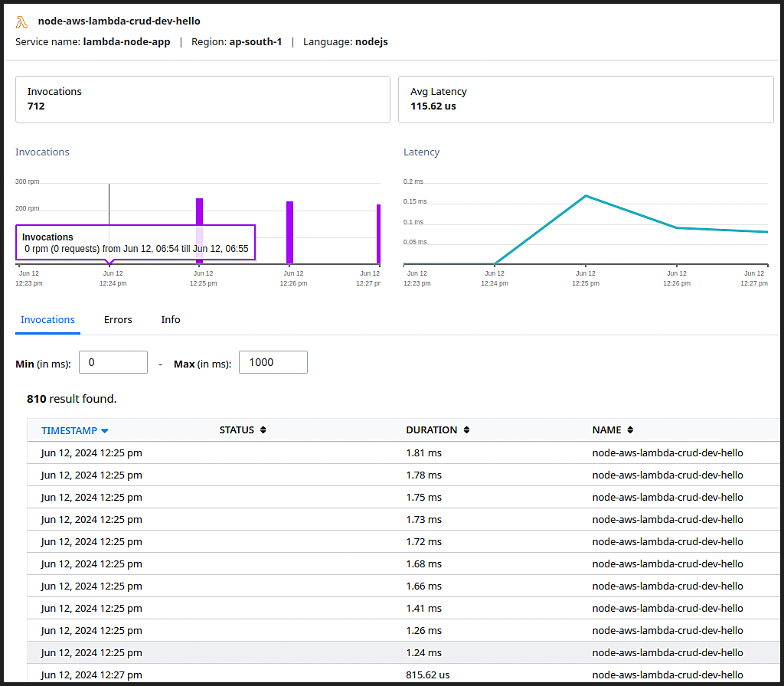Select the invocations bar at 12:26 pm

pos(289,233)
